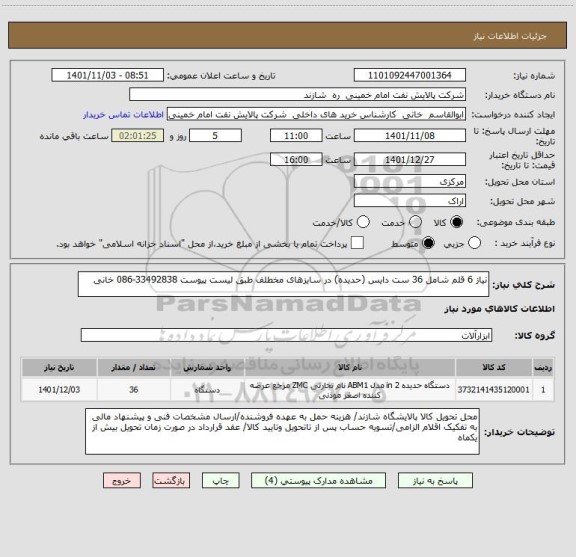576x557 pixels.
Task: Click the گروه کالا field ابزارآلات
Action: coord(286,335)
